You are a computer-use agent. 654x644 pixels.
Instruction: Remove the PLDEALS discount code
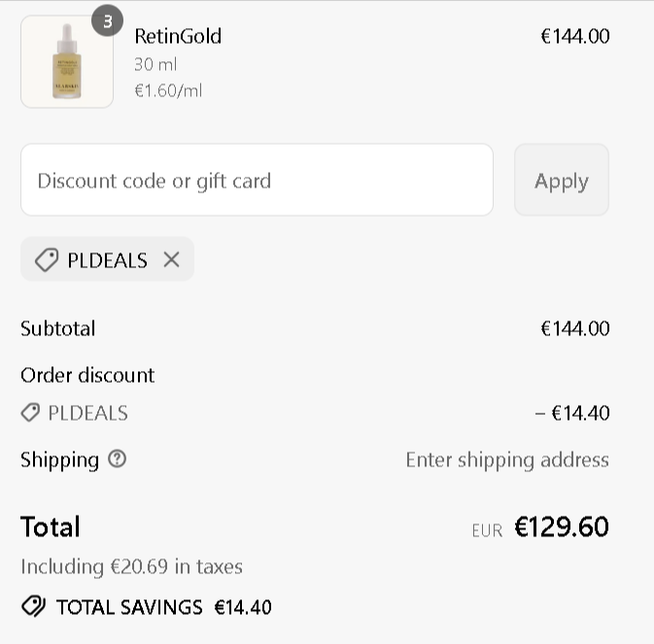[x=171, y=259]
